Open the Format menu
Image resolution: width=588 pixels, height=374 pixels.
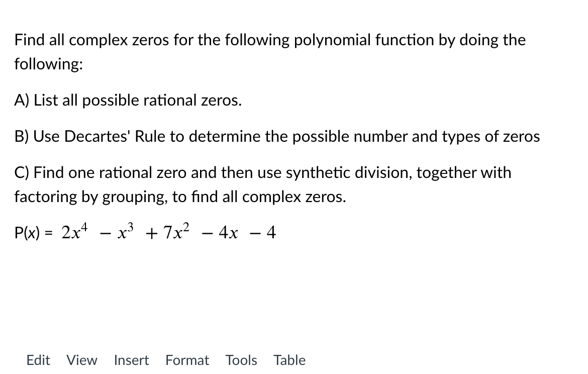click(x=187, y=360)
